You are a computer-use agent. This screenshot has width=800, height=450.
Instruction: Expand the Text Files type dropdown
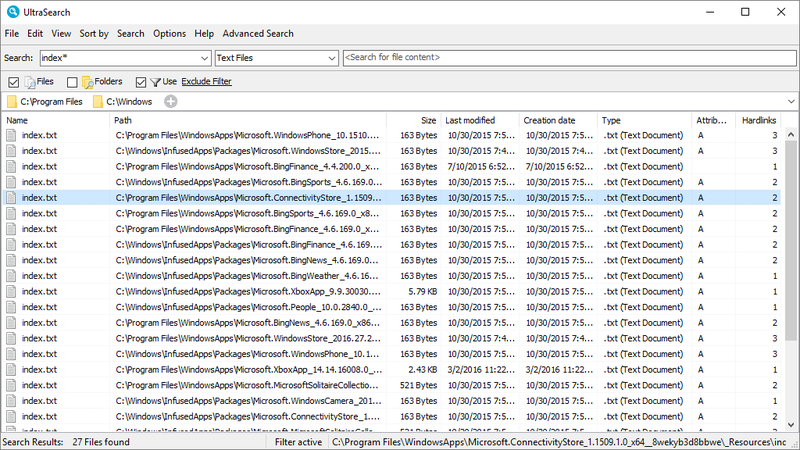[333, 58]
